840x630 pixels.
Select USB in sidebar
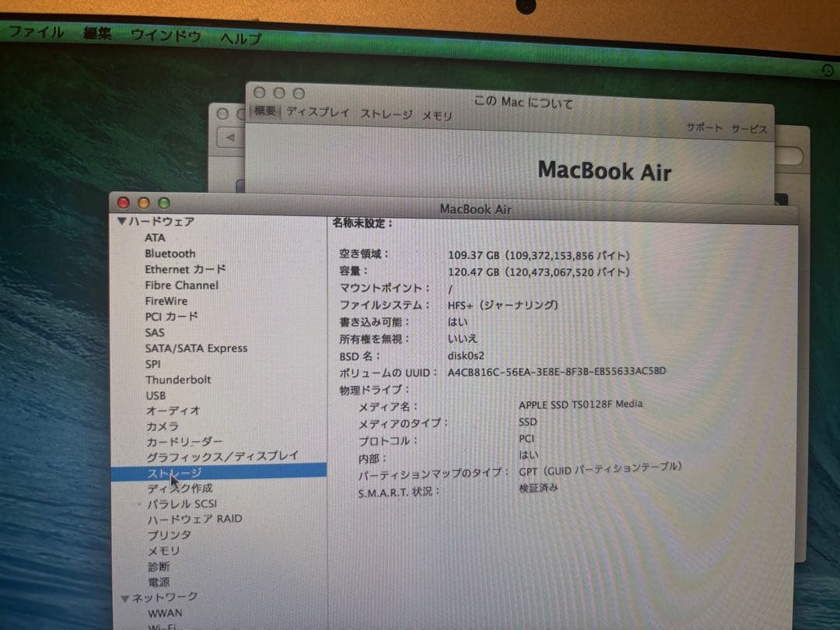tap(156, 395)
